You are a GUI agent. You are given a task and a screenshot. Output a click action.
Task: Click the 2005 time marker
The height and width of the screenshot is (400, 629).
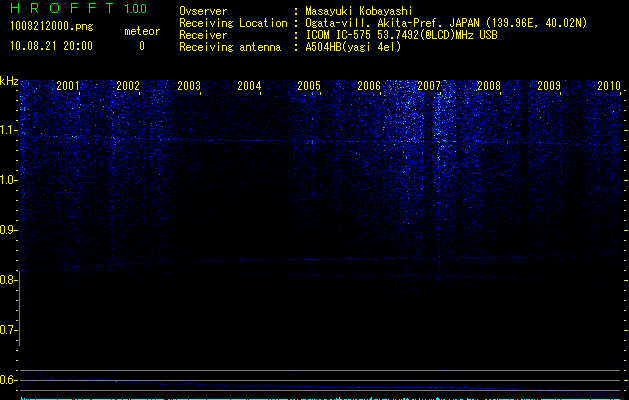pos(309,85)
